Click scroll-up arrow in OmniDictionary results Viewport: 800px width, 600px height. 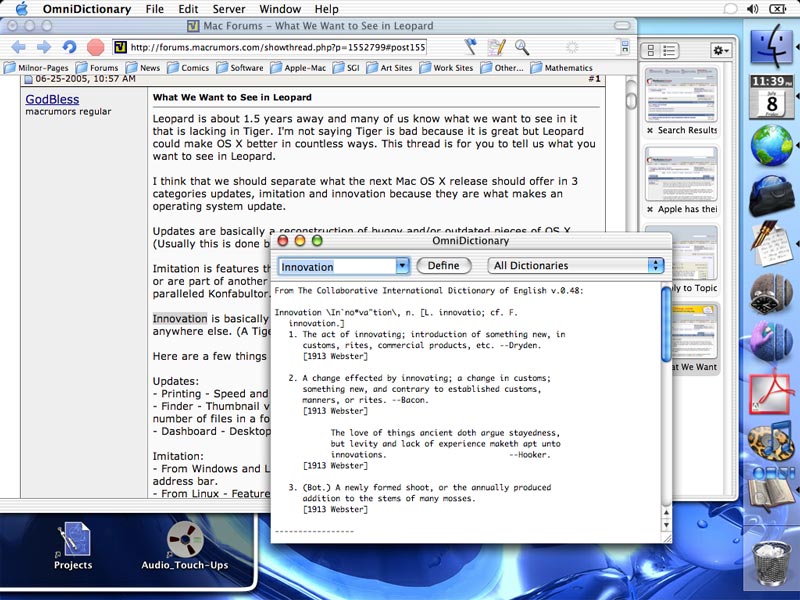point(666,512)
